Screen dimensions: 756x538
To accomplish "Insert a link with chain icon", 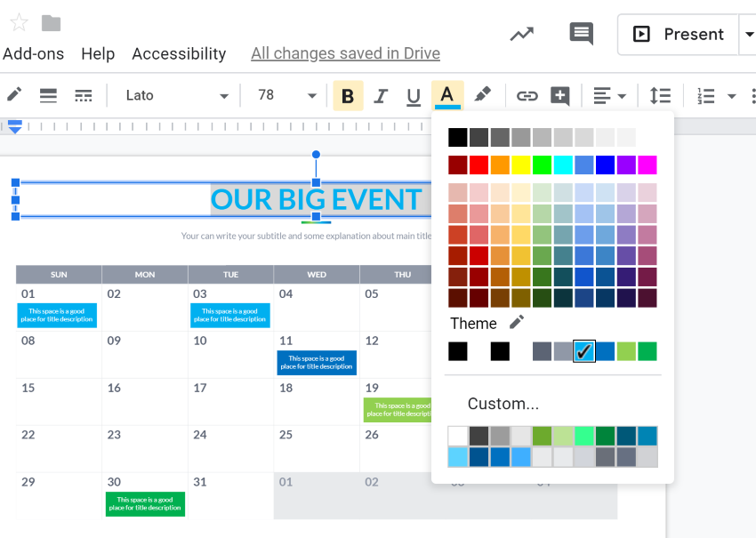I will coord(527,96).
